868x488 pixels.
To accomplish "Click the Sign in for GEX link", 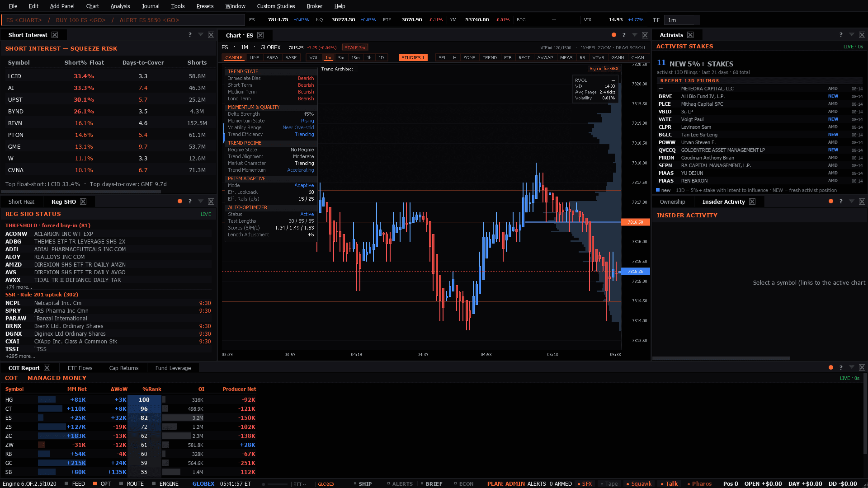I will [x=604, y=69].
